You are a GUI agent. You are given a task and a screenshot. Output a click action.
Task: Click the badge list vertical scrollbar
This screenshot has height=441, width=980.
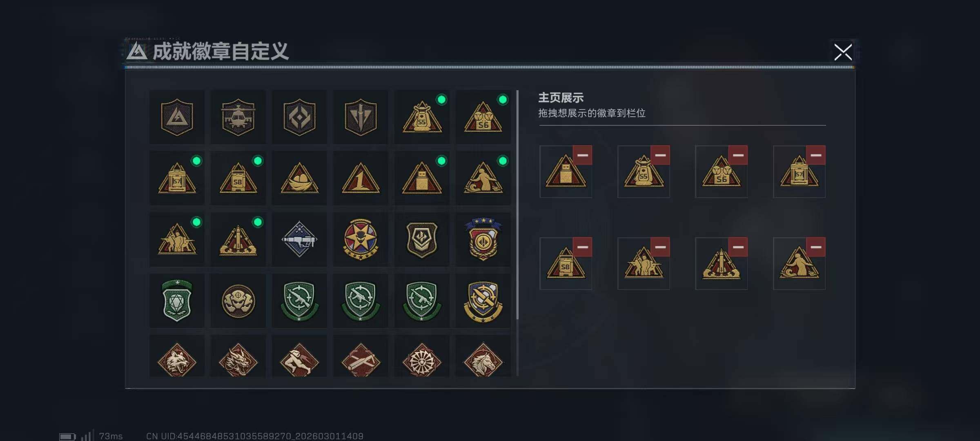(x=517, y=205)
